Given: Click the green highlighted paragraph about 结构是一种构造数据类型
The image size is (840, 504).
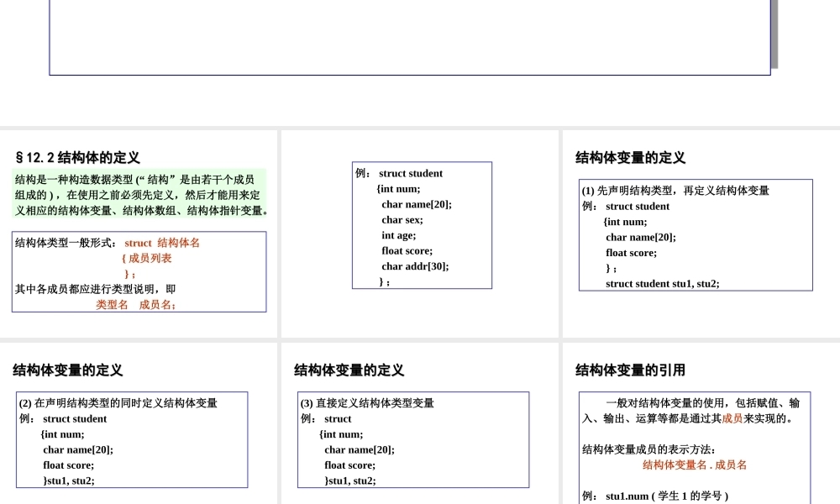Looking at the screenshot, I should pyautogui.click(x=139, y=195).
